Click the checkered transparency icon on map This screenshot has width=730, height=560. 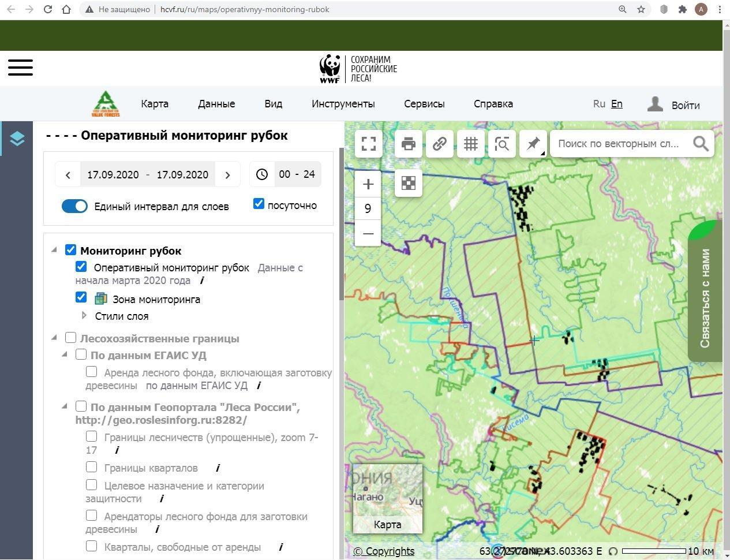pos(409,183)
